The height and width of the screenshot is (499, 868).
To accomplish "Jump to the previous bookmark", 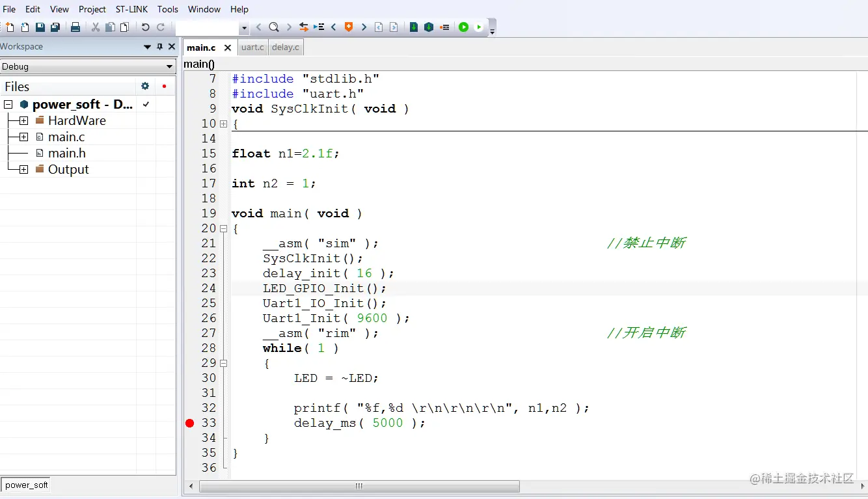I will pos(334,27).
